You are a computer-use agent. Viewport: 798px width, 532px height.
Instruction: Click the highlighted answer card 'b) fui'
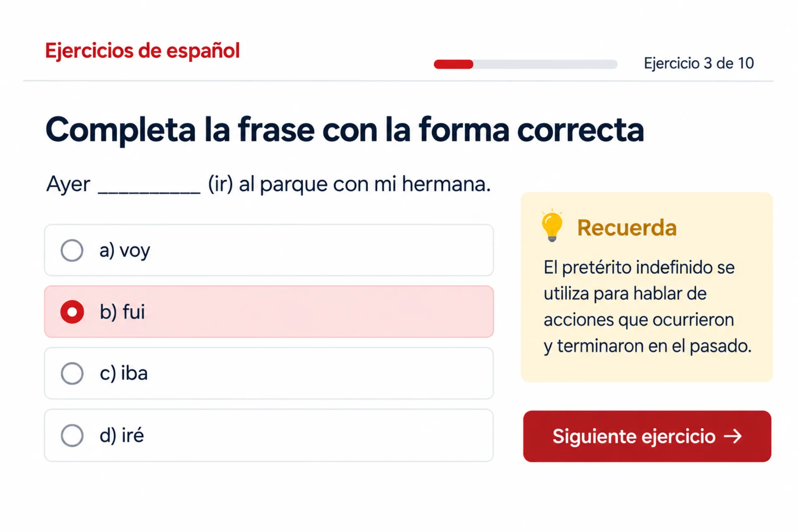pyautogui.click(x=269, y=312)
